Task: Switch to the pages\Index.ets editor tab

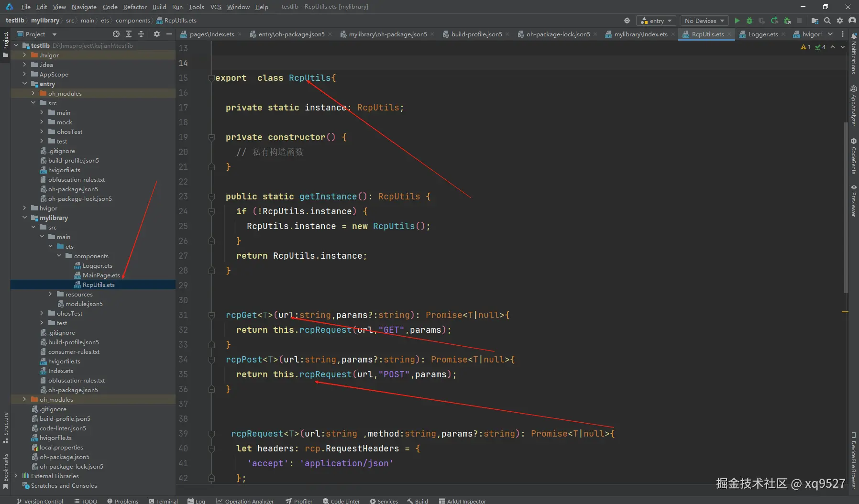Action: [211, 34]
